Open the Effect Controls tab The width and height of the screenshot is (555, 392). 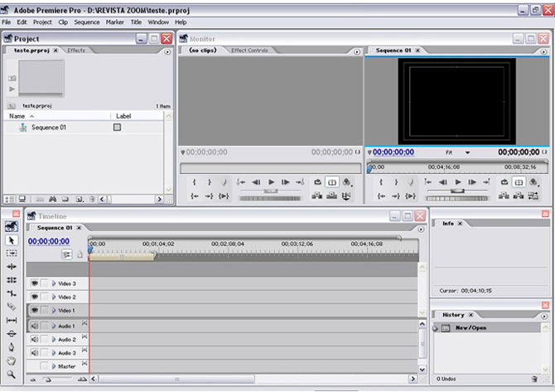click(x=249, y=51)
